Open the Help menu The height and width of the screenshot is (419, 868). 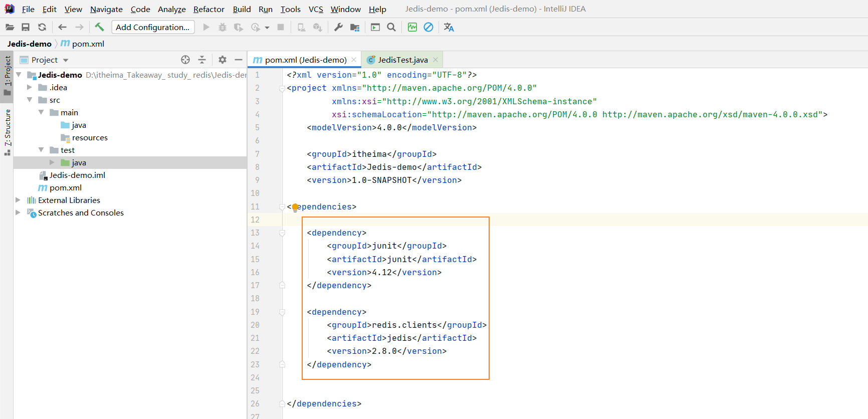click(x=377, y=9)
